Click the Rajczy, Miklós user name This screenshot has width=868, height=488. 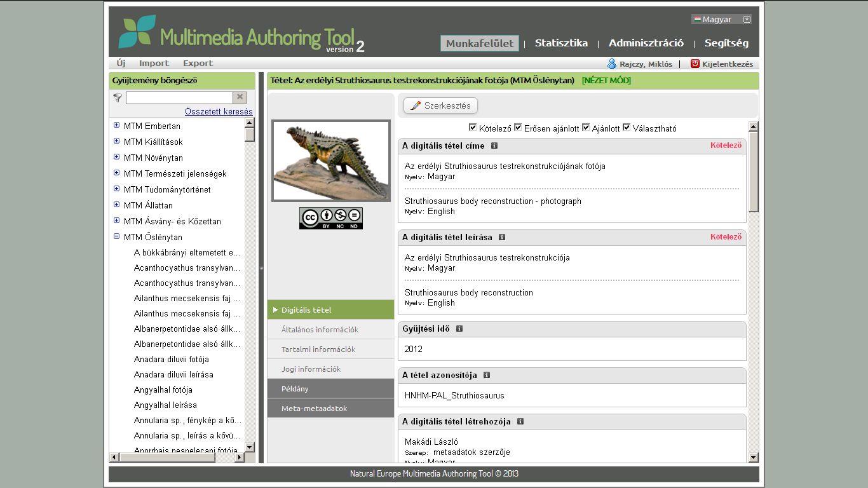coord(646,64)
